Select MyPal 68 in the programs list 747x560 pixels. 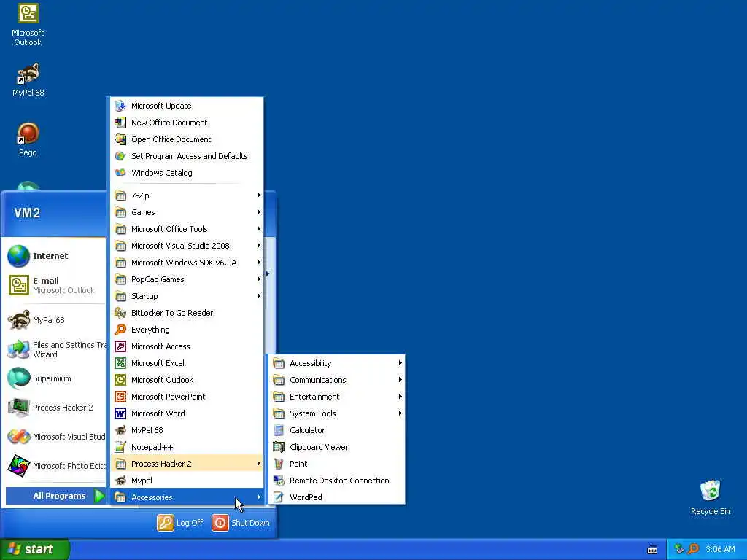click(187, 430)
